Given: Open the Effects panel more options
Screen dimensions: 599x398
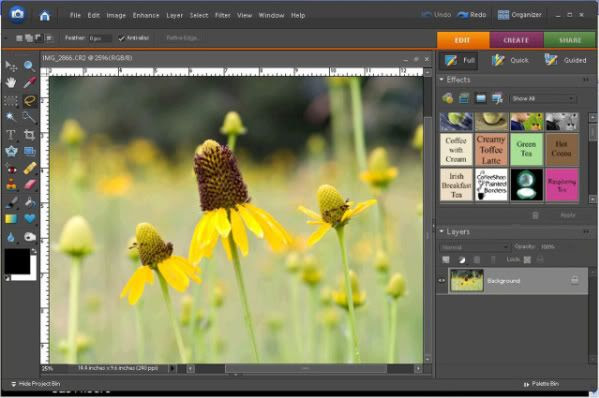Looking at the screenshot, I should (586, 80).
